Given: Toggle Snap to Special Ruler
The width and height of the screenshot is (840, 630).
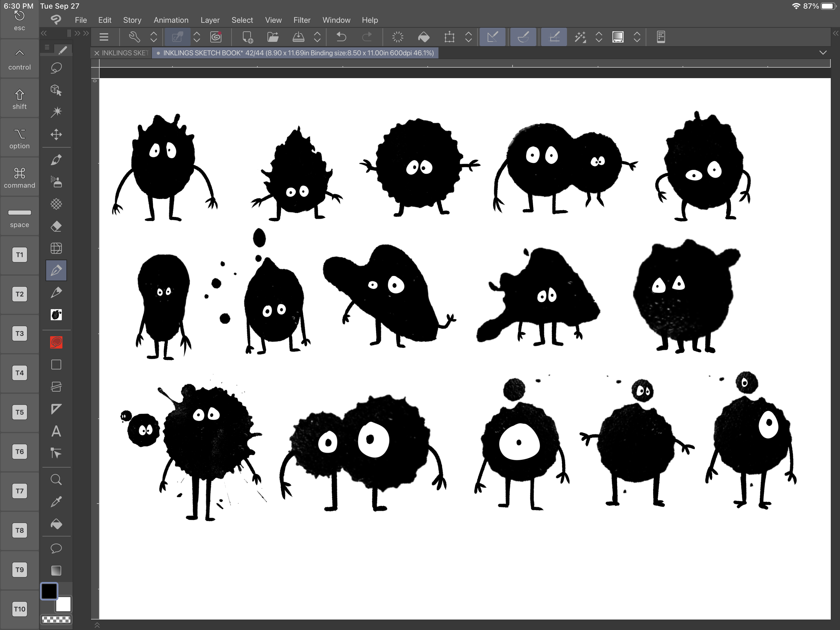Looking at the screenshot, I should (x=523, y=37).
